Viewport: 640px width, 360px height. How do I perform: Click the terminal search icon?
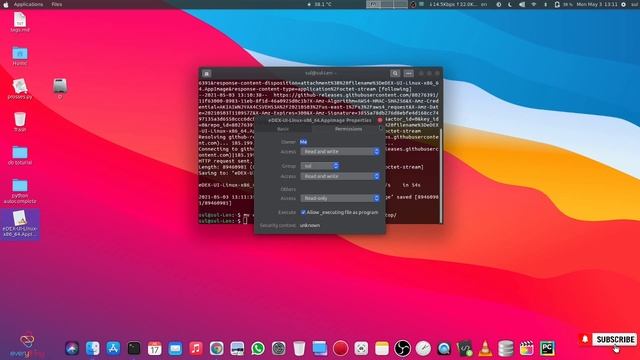pyautogui.click(x=395, y=73)
